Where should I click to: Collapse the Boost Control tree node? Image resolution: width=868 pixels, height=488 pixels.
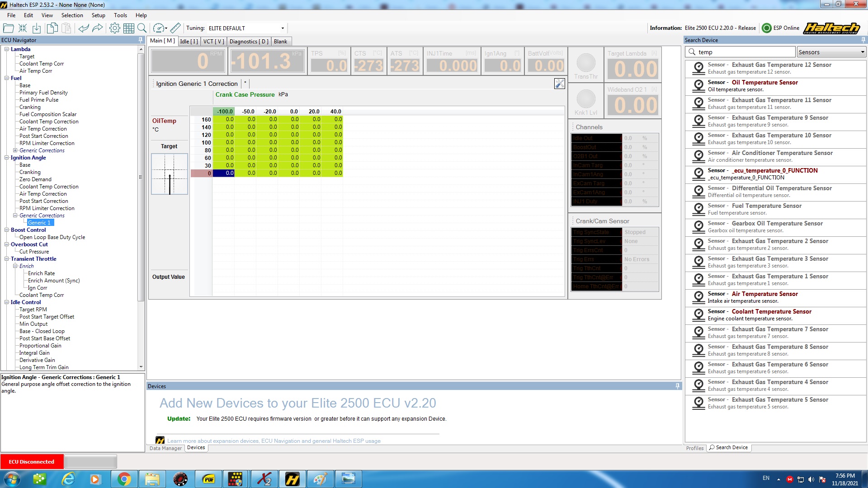7,230
